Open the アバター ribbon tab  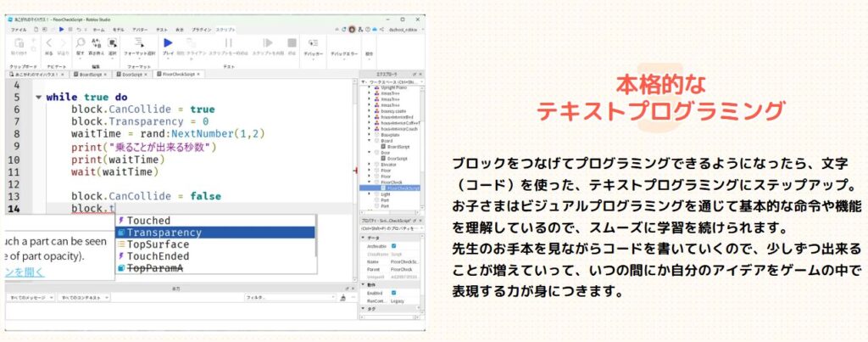[140, 30]
